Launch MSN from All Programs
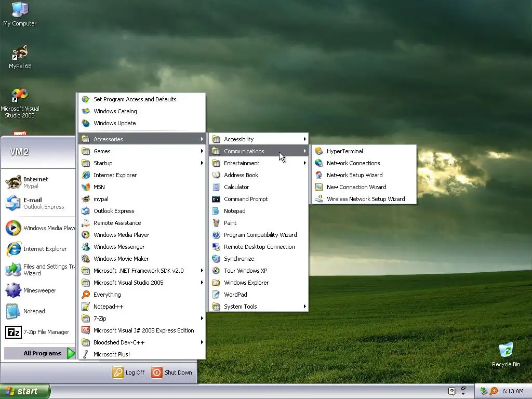532x399 pixels. tap(142, 187)
